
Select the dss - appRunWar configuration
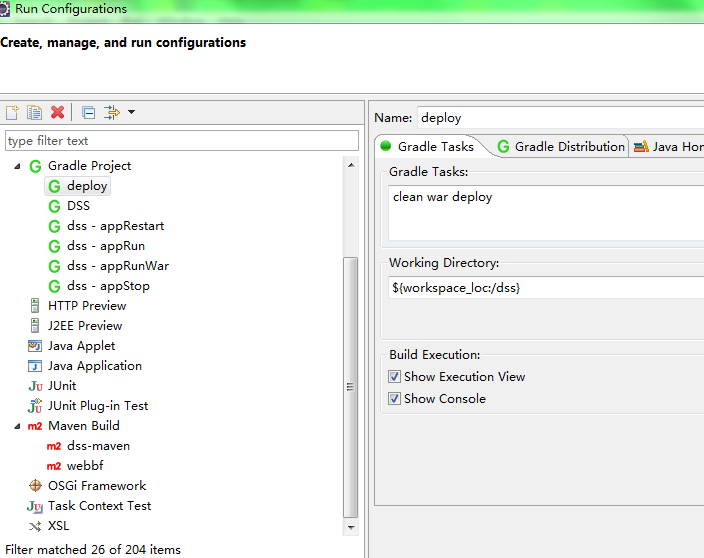pos(118,266)
